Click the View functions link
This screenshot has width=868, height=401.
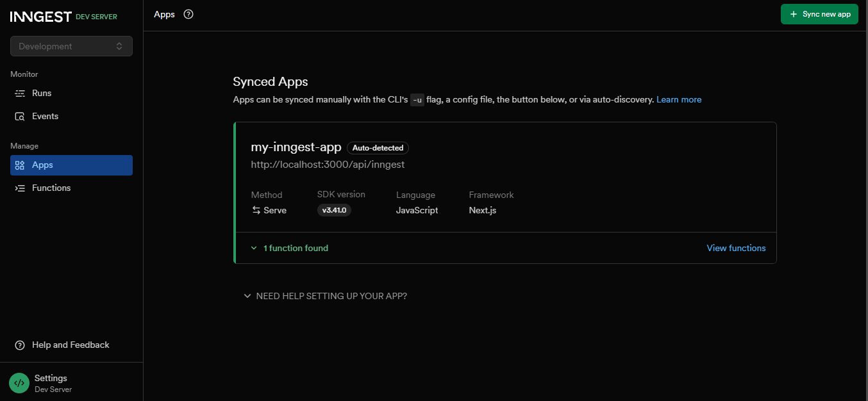[736, 248]
